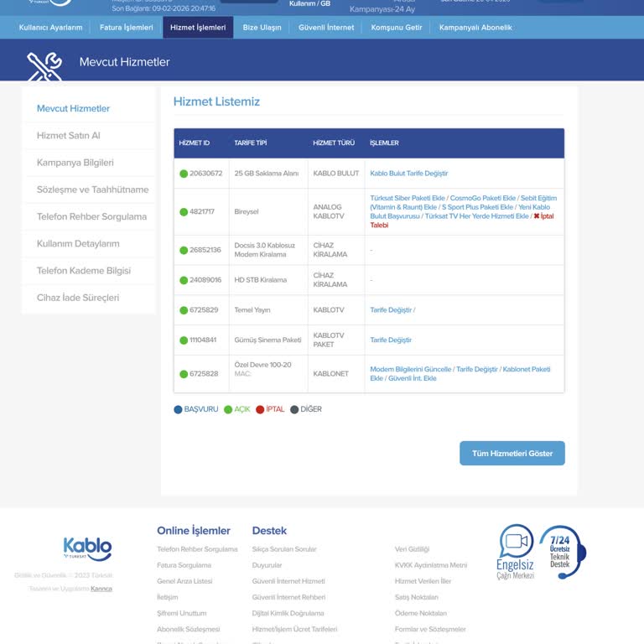644x644 pixels.
Task: Click the Engelsiz Çağrı Merkezi icon
Action: (x=516, y=552)
